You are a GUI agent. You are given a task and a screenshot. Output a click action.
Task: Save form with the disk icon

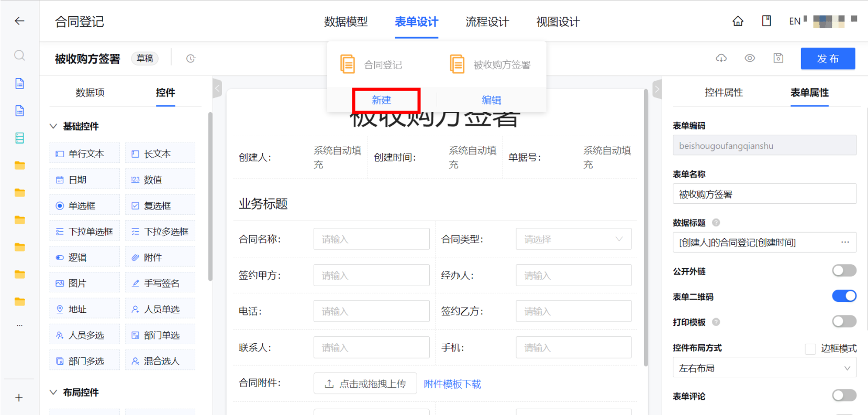tap(778, 58)
